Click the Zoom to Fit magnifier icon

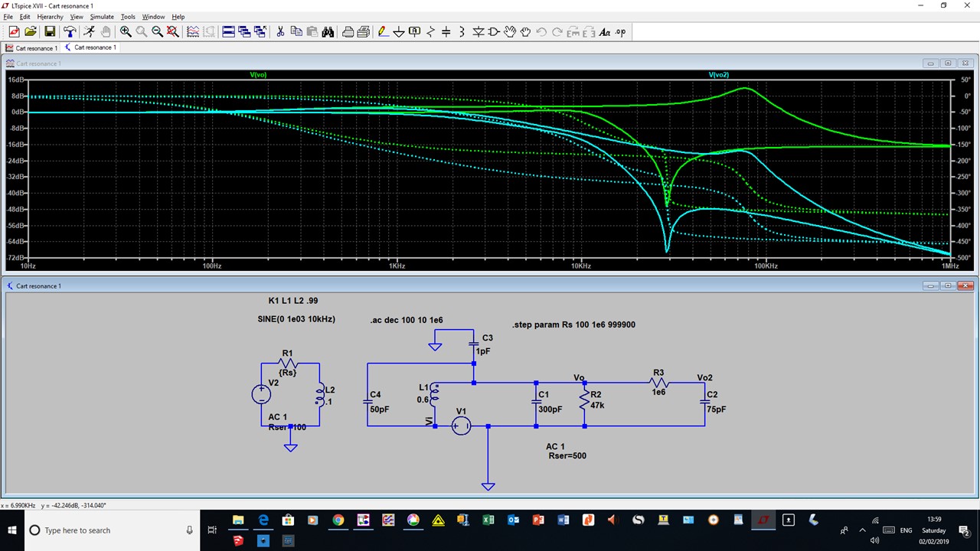pos(173,31)
